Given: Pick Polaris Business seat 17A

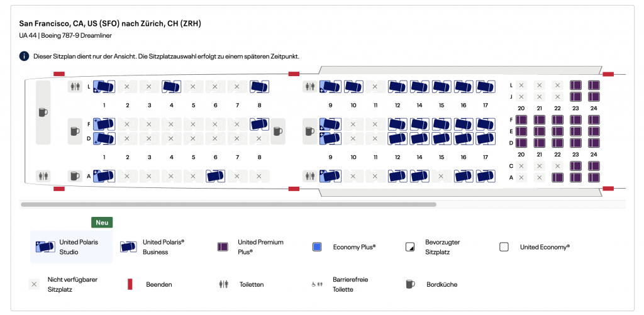Looking at the screenshot, I should point(486,176).
